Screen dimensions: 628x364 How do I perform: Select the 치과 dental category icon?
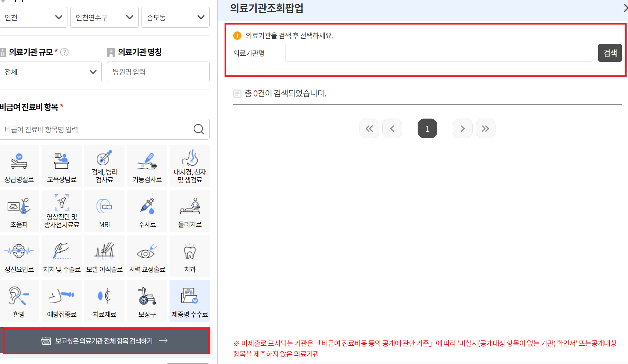(189, 256)
